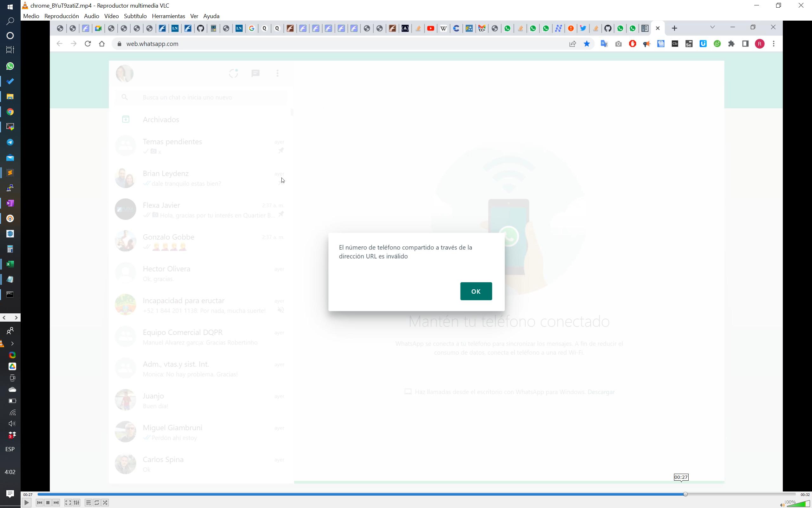The image size is (812, 508).
Task: Start a new chat with the message icon
Action: point(255,73)
